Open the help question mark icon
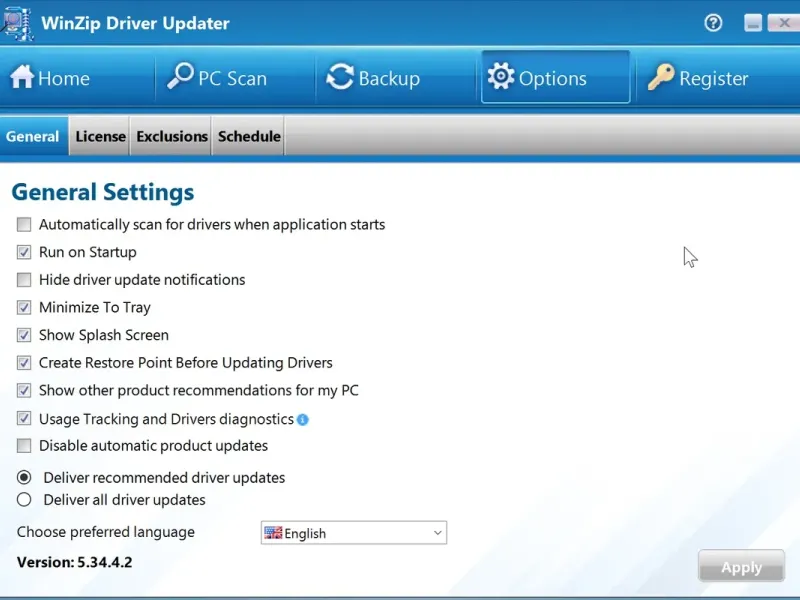 713,23
